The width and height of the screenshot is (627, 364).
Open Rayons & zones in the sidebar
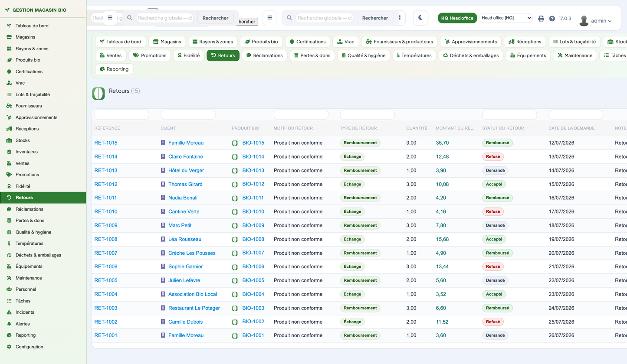[43, 49]
